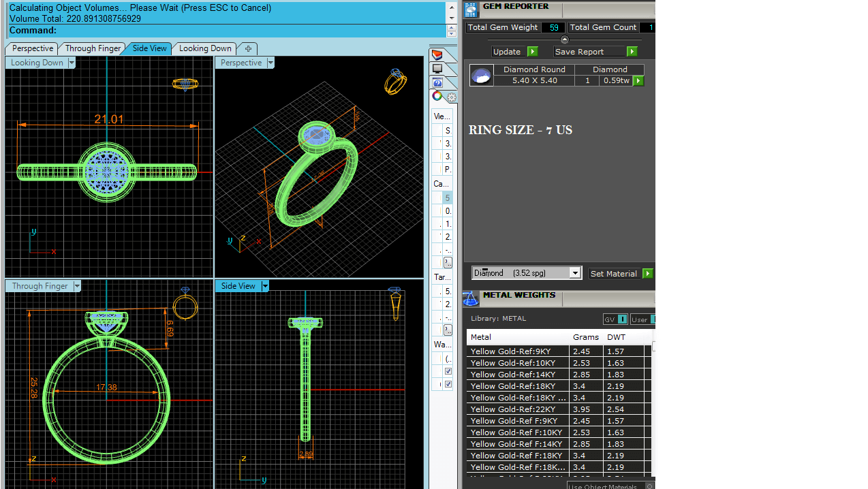Open the Perspective viewport dropdown arrow

[x=270, y=63]
